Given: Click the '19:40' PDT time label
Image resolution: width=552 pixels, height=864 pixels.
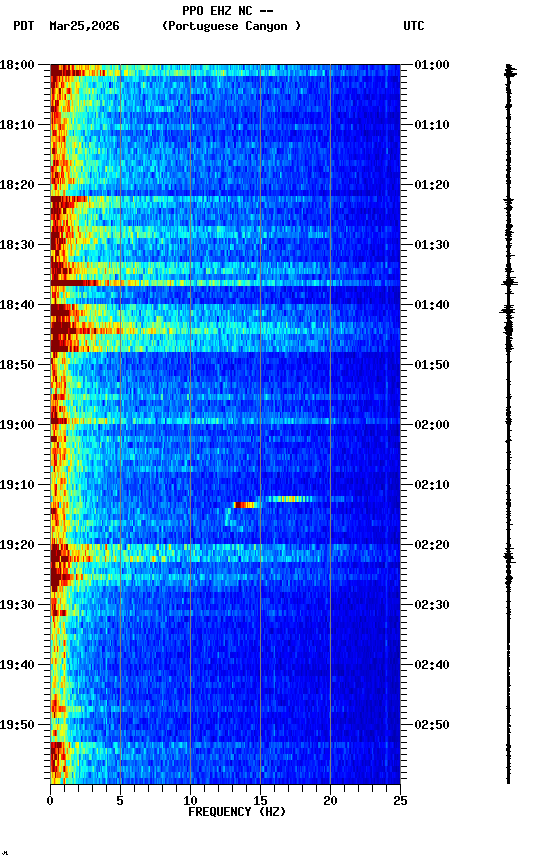Looking at the screenshot, I should click(x=17, y=666).
